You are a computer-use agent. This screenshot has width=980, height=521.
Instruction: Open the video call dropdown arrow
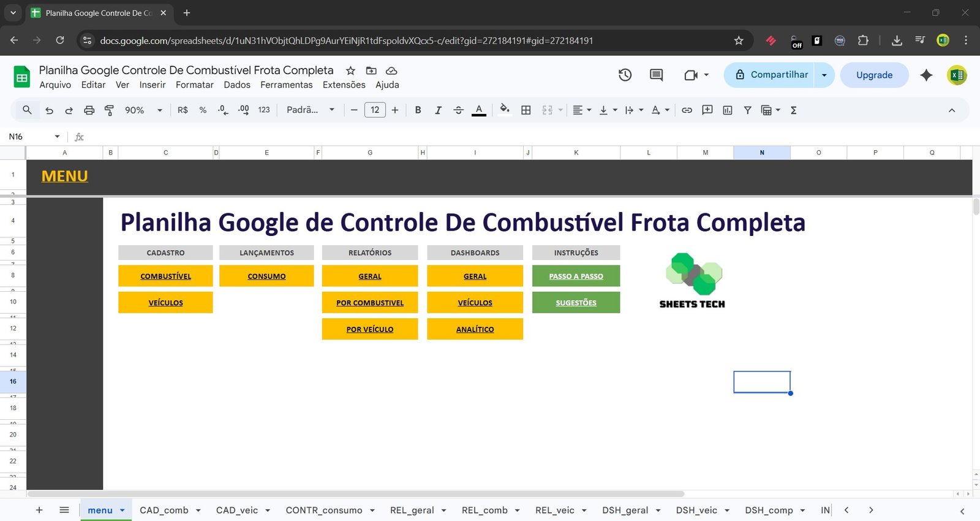click(706, 75)
